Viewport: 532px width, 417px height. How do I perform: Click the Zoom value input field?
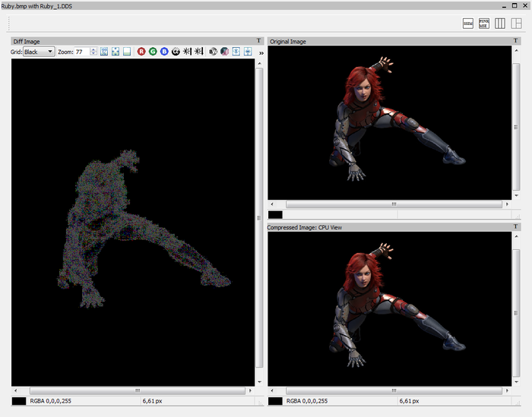click(x=81, y=52)
